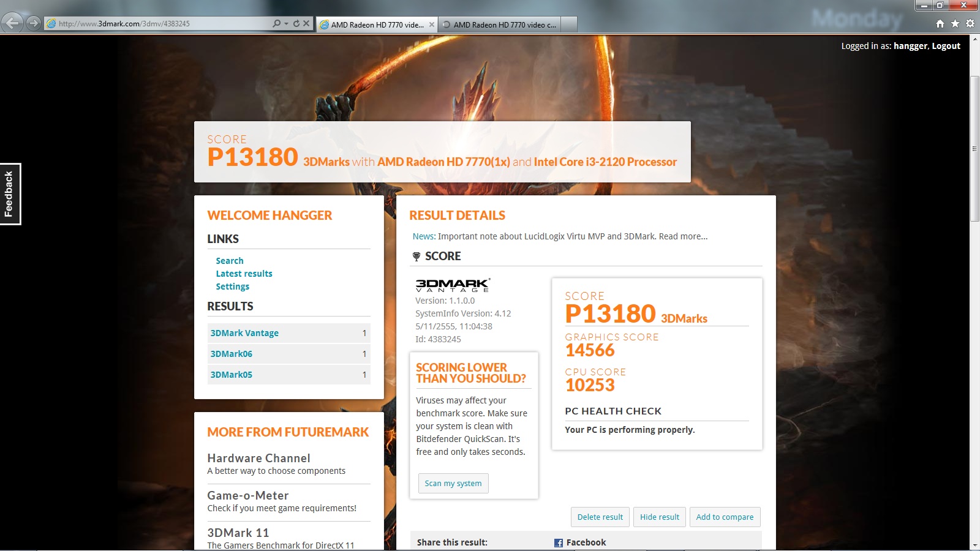Click the graphics score value 14566

tap(590, 351)
